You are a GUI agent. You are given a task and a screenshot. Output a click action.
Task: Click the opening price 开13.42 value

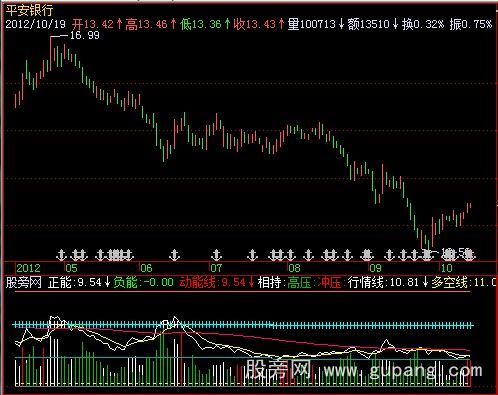pos(93,24)
